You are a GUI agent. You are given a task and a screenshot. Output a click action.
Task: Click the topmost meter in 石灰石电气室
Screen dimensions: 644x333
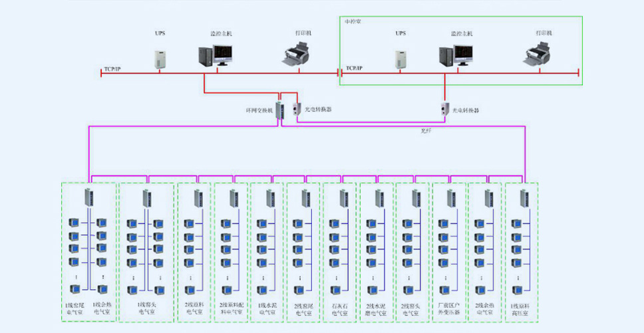pyautogui.click(x=334, y=223)
